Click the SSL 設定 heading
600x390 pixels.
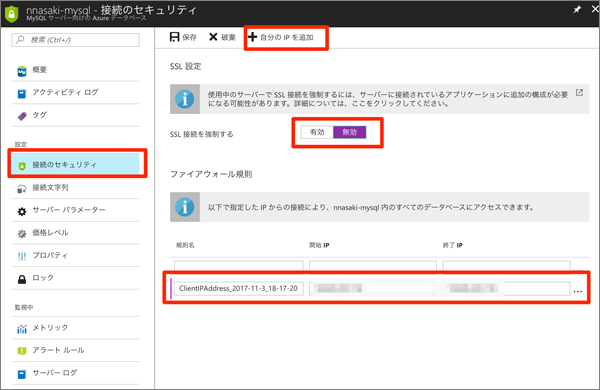186,66
